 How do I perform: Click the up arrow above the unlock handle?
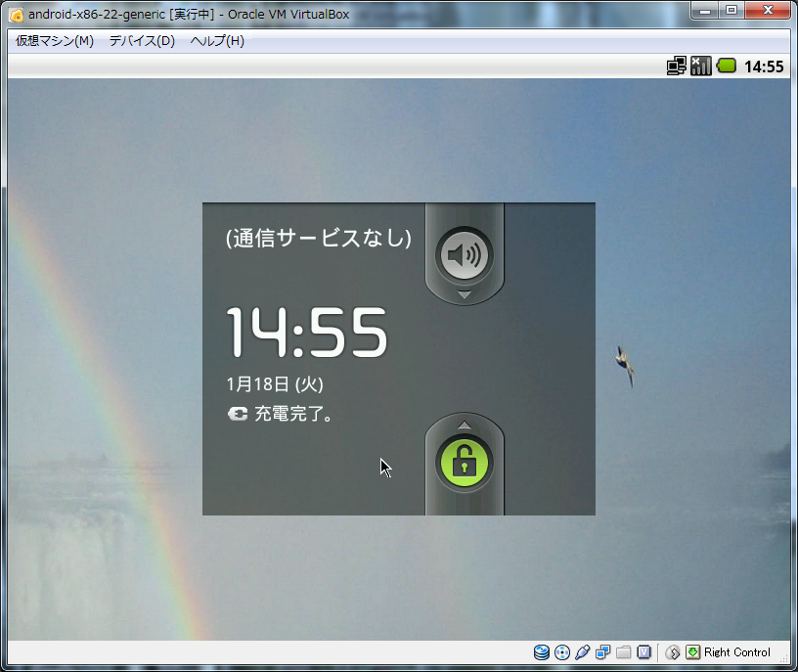[x=465, y=425]
